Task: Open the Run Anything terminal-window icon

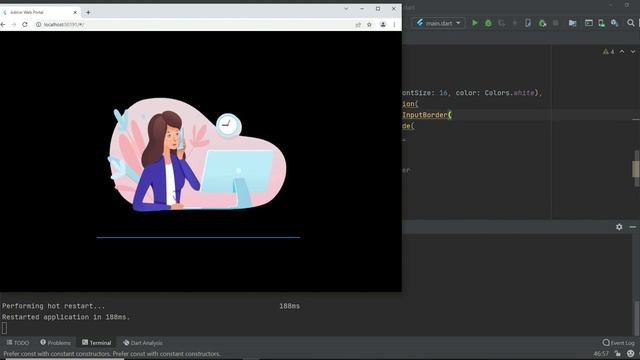Action: [x=589, y=23]
